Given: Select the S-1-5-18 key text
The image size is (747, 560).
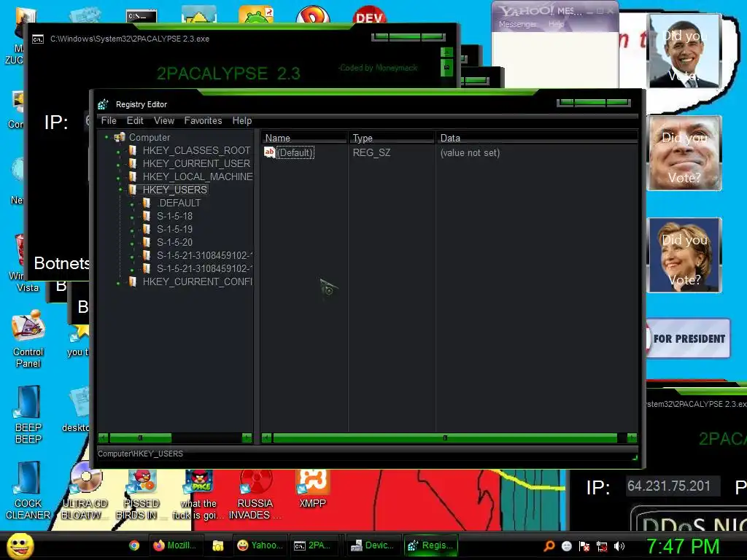Looking at the screenshot, I should [x=175, y=216].
